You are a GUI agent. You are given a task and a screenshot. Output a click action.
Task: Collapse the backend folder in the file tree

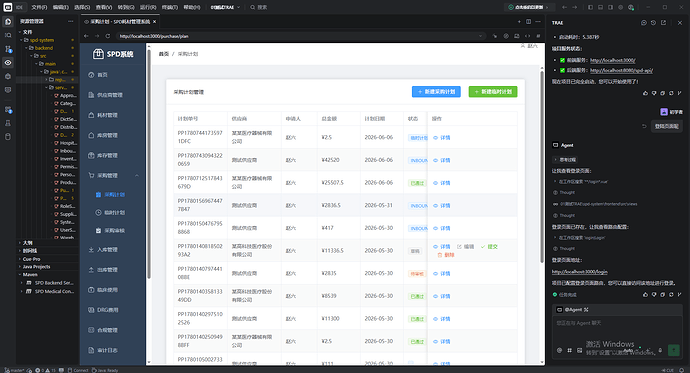pyautogui.click(x=44, y=48)
